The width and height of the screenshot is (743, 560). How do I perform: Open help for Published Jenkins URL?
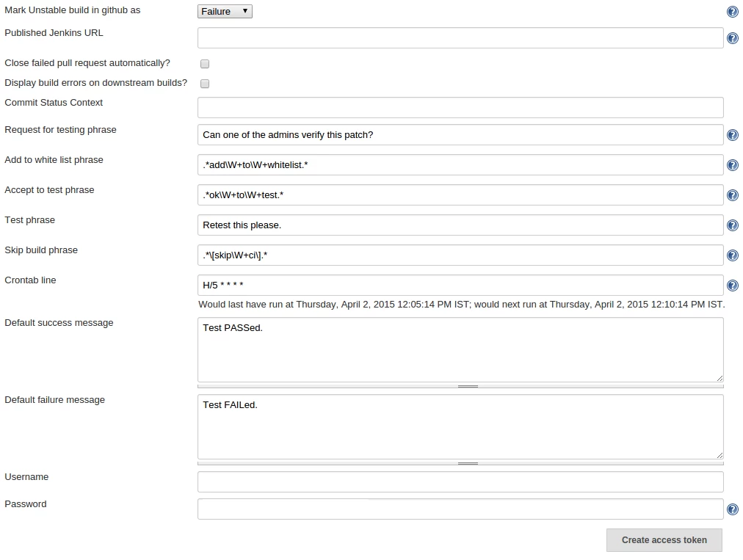click(733, 38)
